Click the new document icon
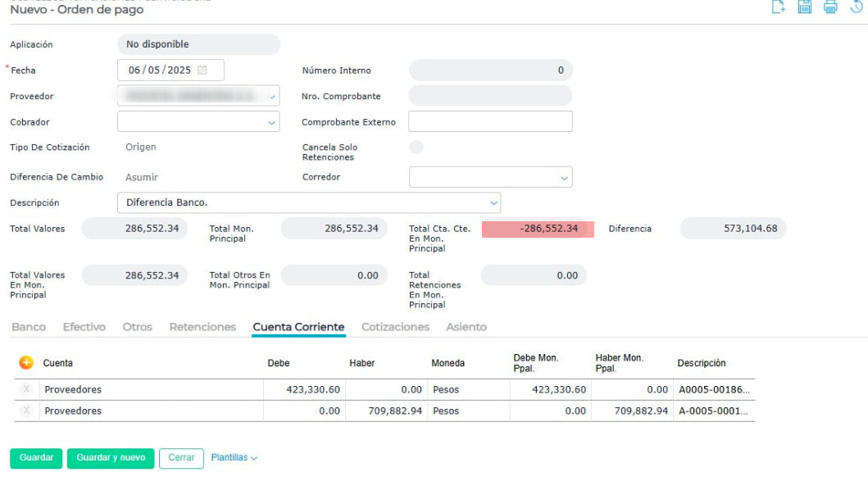The image size is (868, 486). [779, 7]
